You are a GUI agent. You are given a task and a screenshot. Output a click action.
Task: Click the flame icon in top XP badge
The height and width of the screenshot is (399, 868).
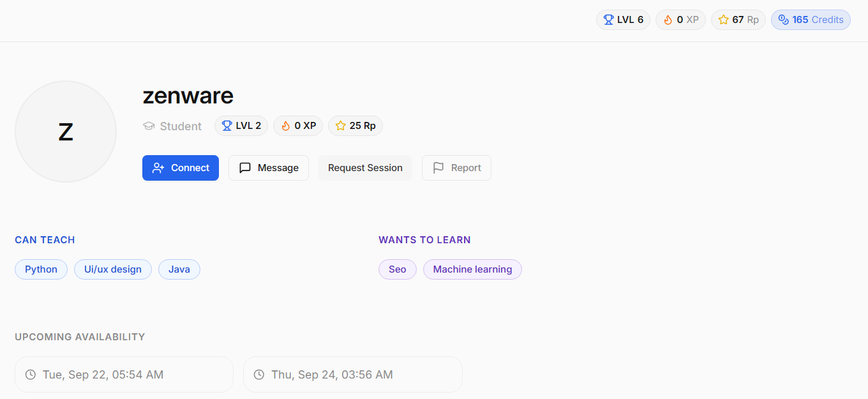click(668, 20)
